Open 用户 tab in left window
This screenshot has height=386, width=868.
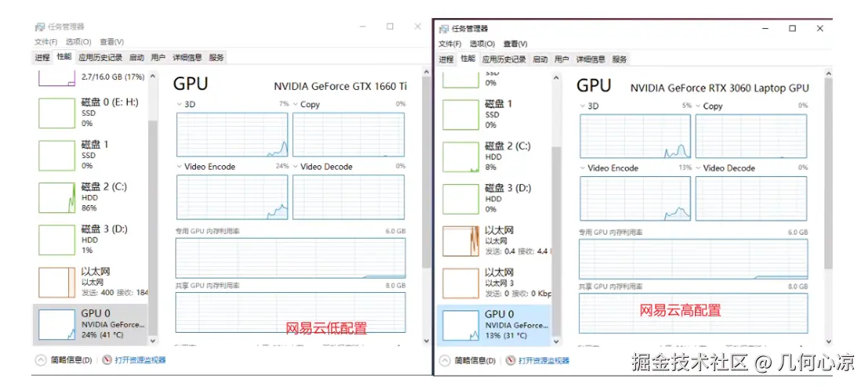(158, 57)
